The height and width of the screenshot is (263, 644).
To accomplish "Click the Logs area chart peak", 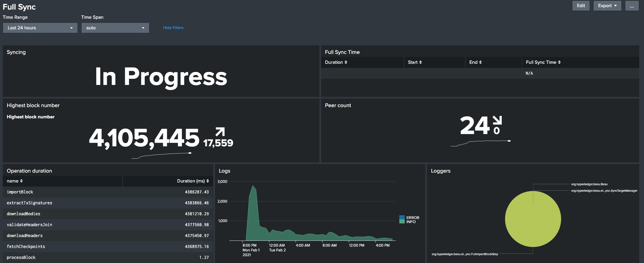I will 253,186.
